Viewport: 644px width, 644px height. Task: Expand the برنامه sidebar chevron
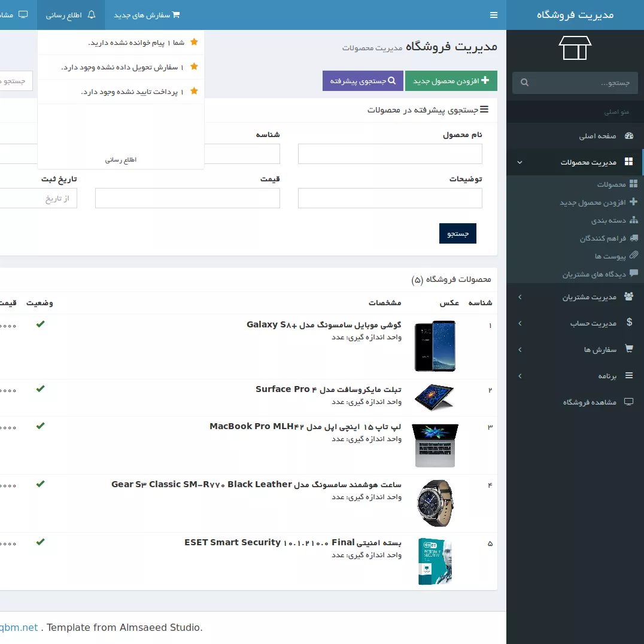tap(520, 376)
